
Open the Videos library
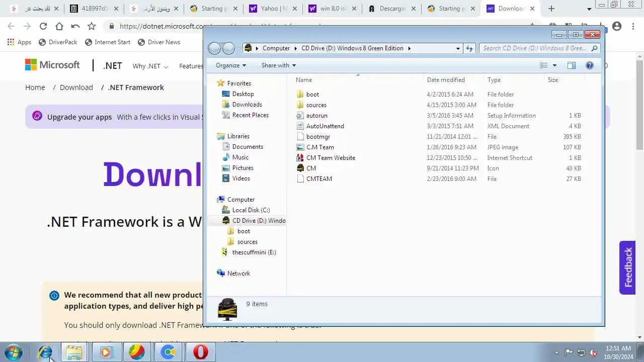point(241,178)
